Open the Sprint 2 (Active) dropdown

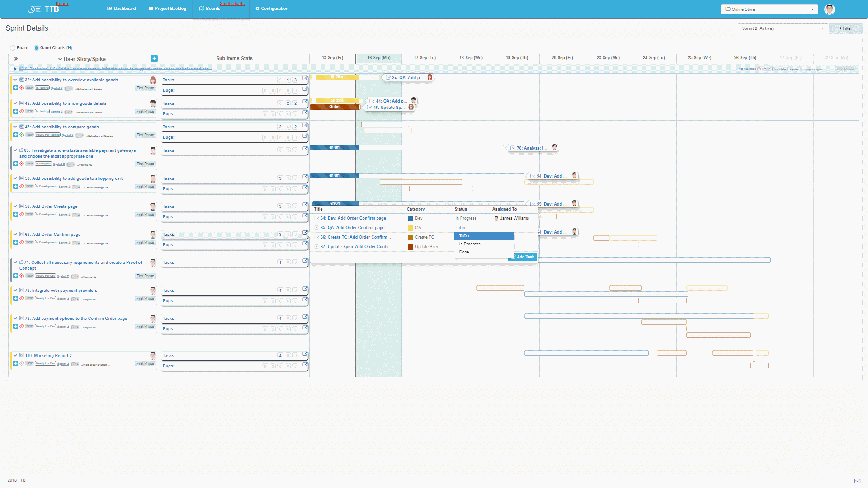pyautogui.click(x=782, y=28)
